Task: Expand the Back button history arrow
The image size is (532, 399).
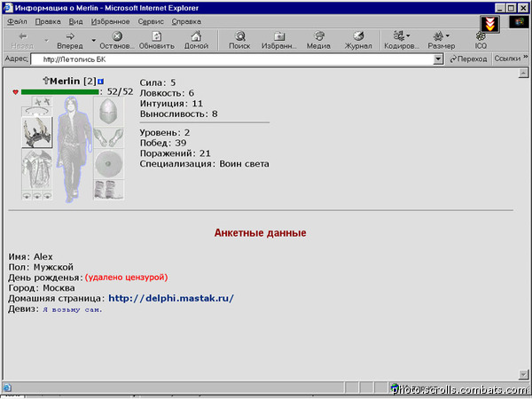Action: tap(46, 41)
